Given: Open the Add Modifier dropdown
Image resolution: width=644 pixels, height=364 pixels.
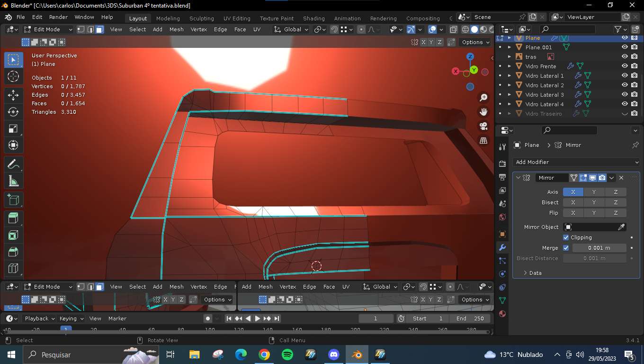Looking at the screenshot, I should (x=576, y=162).
